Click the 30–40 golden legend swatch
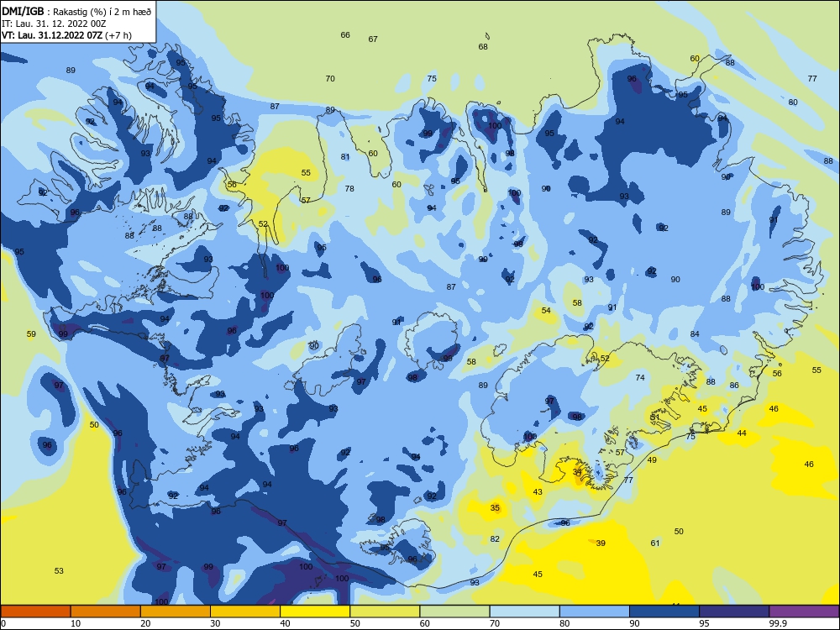Image resolution: width=840 pixels, height=630 pixels. pyautogui.click(x=245, y=612)
